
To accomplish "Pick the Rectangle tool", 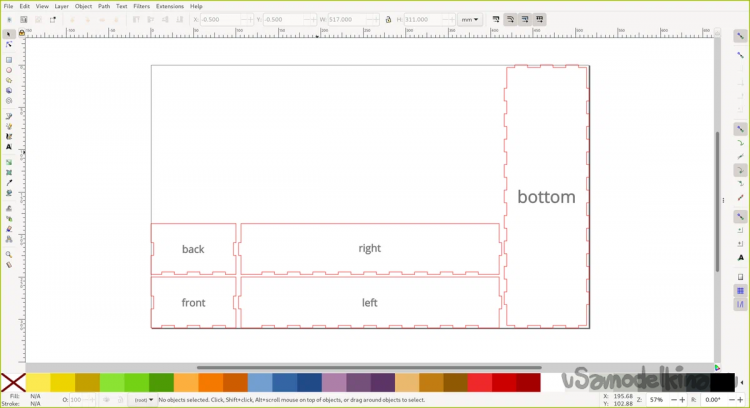I will pos(9,59).
